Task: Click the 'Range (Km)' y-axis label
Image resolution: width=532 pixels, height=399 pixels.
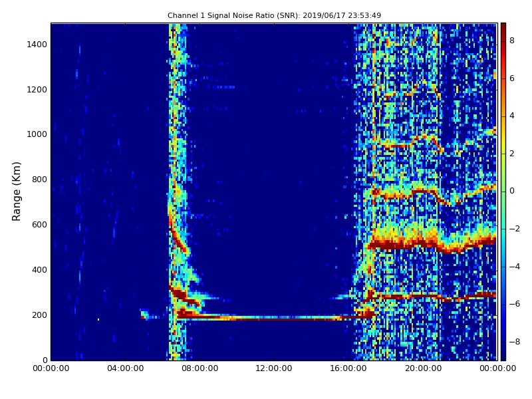Action: tap(16, 192)
